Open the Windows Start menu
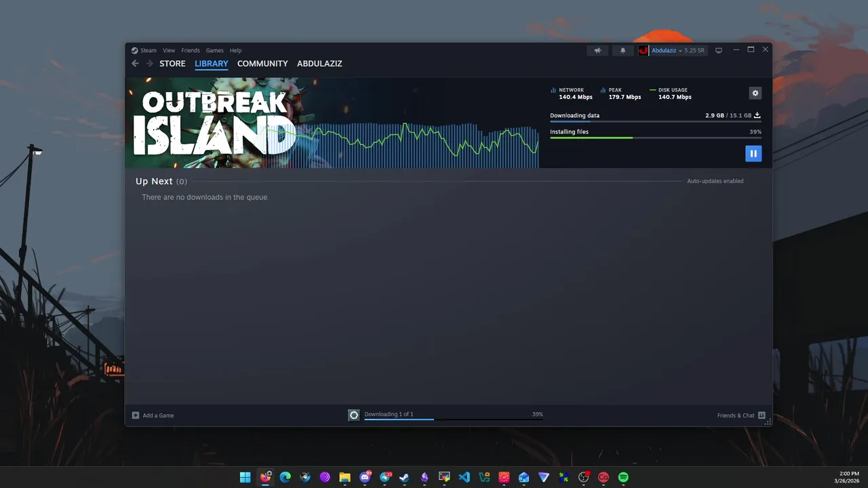This screenshot has width=868, height=488. click(x=245, y=477)
